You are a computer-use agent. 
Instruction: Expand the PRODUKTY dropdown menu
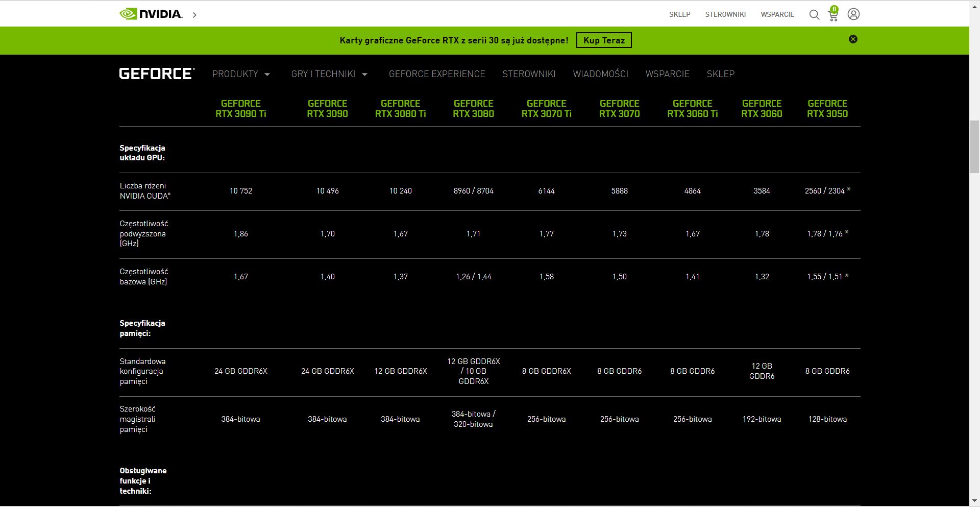pyautogui.click(x=241, y=74)
